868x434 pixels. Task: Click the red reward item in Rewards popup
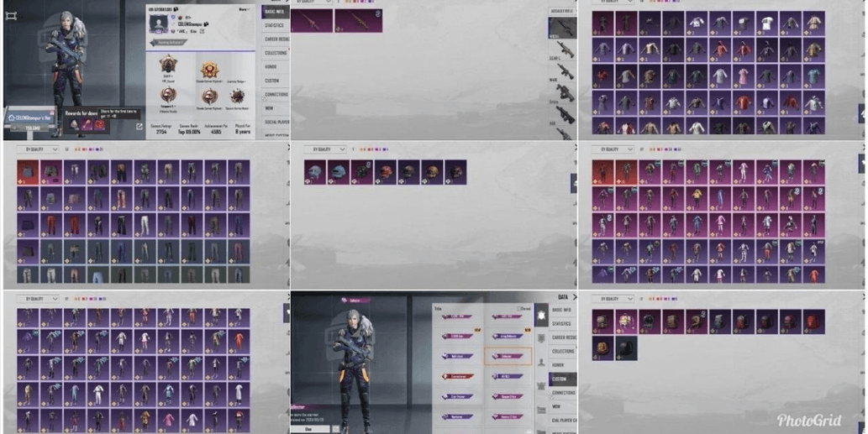coord(100,125)
